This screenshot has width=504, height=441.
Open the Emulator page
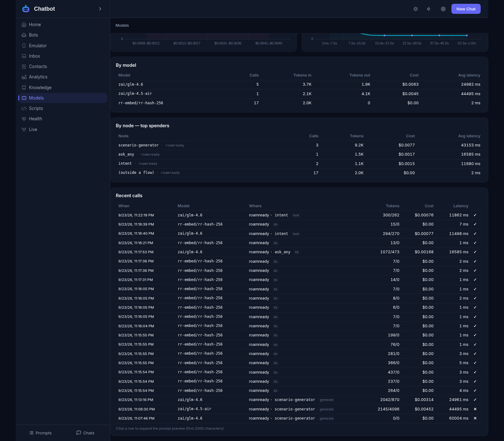pos(63,46)
